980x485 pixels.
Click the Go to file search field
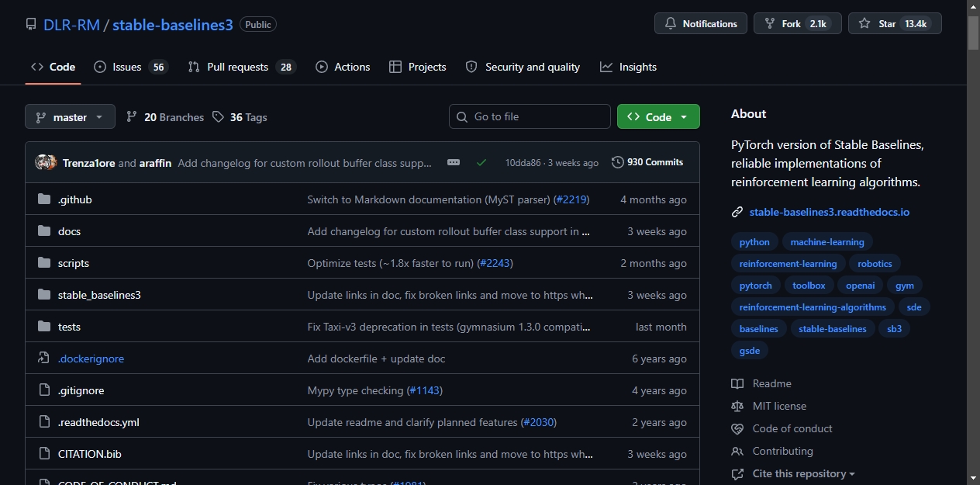tap(530, 116)
